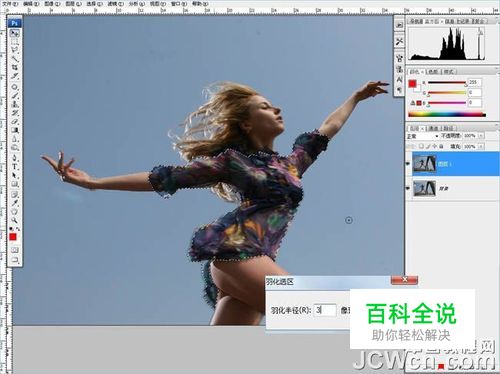
Task: Change the screen mode at toolbox bottom
Action: 14,260
